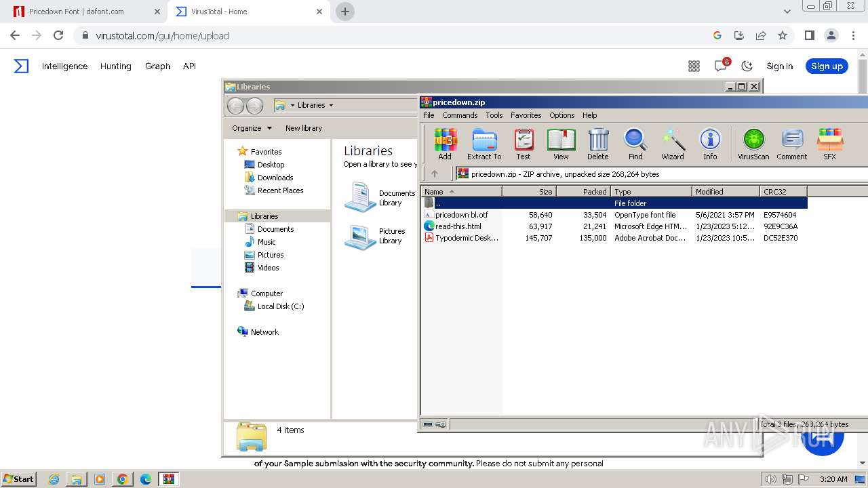Open Pictures under Libraries tree
Image resolution: width=868 pixels, height=488 pixels.
(x=271, y=255)
